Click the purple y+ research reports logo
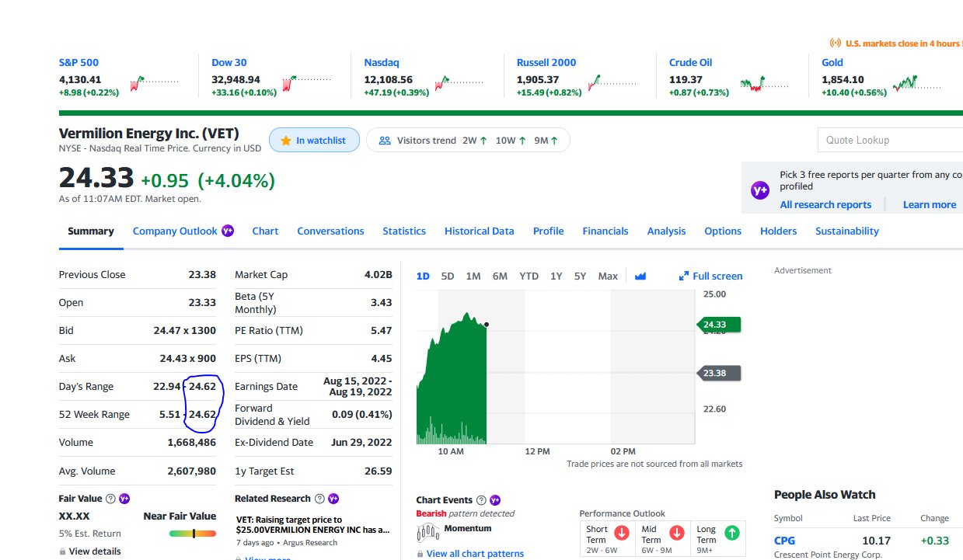Image resolution: width=963 pixels, height=560 pixels. (x=759, y=190)
